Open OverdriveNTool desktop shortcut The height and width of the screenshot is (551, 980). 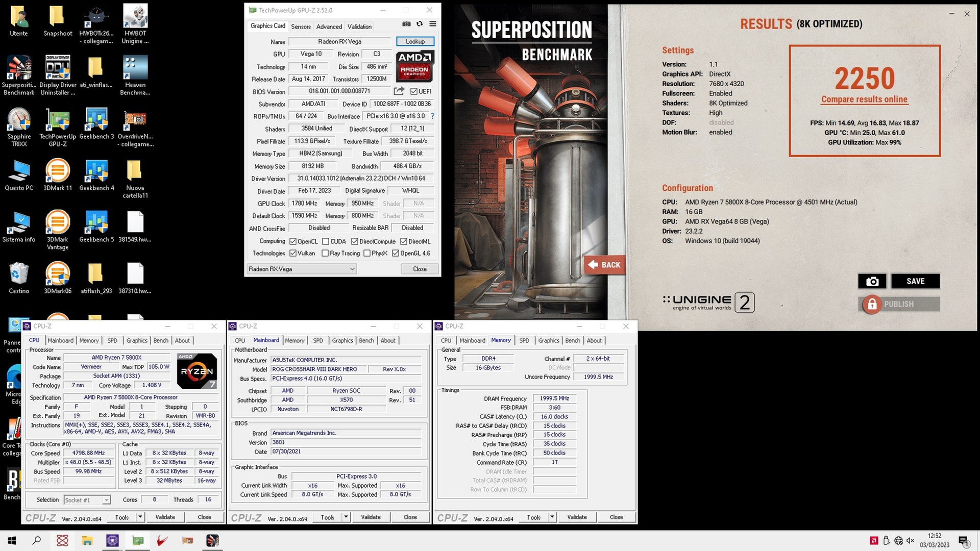[135, 127]
